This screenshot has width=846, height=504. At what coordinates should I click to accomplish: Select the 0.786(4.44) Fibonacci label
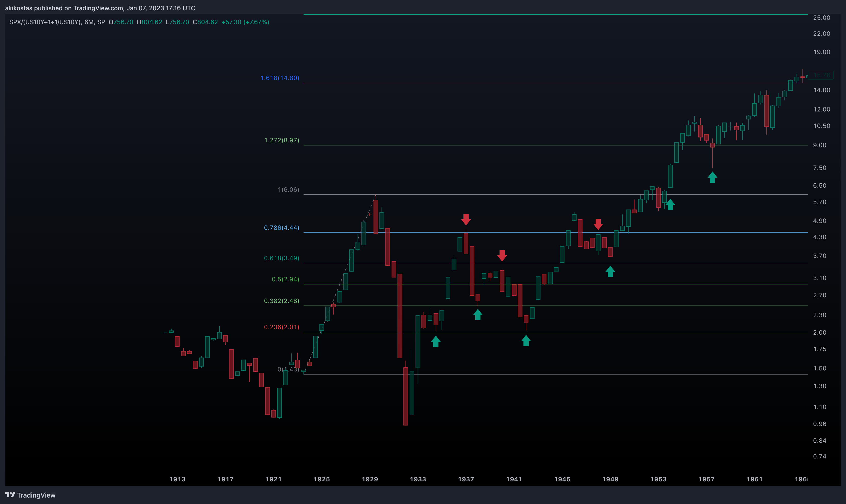pyautogui.click(x=281, y=228)
